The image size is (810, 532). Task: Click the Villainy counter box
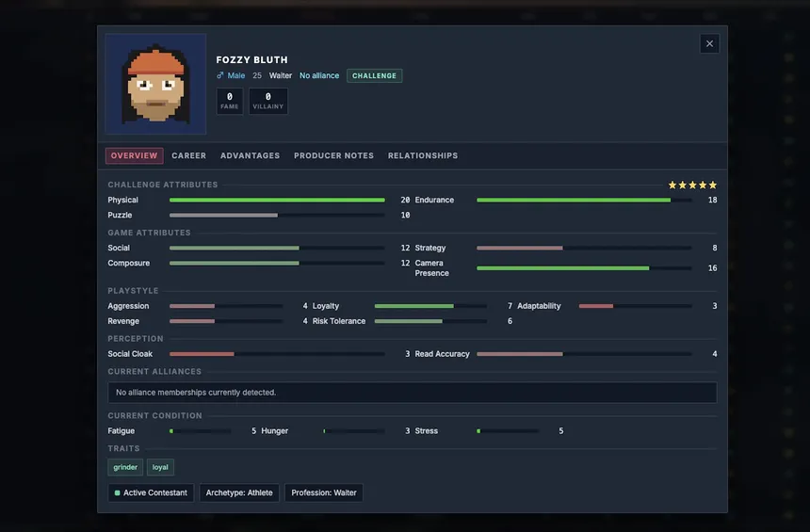(267, 101)
